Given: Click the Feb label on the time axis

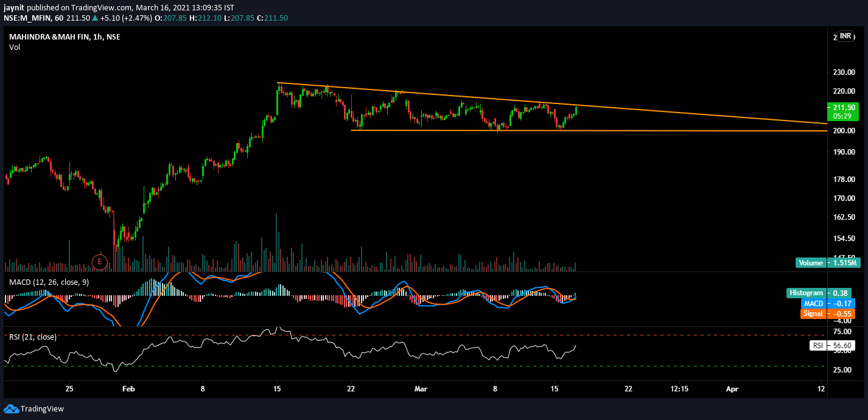Looking at the screenshot, I should [x=128, y=388].
